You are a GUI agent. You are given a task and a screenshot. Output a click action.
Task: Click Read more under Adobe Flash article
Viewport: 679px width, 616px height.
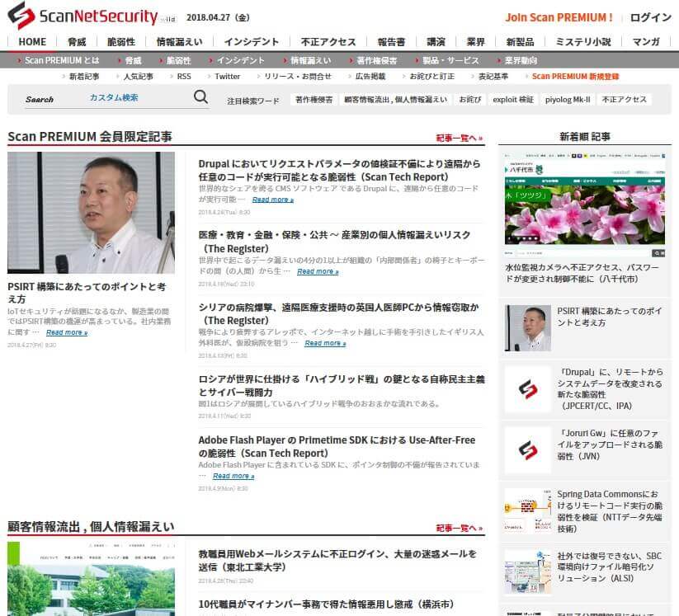tap(233, 476)
